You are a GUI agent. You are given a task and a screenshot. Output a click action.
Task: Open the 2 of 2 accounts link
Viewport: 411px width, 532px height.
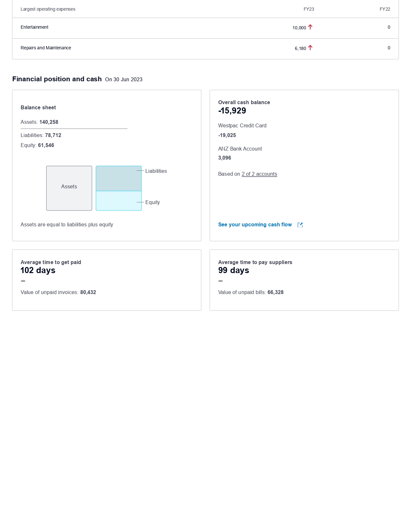pos(259,174)
